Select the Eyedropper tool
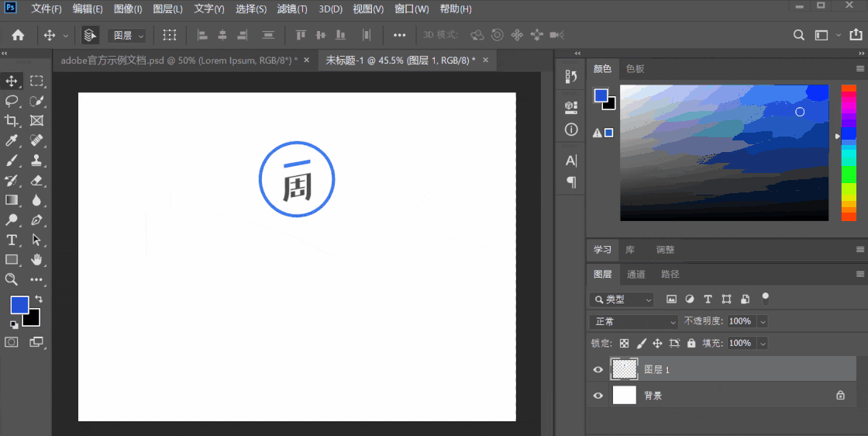The image size is (868, 436). point(11,140)
